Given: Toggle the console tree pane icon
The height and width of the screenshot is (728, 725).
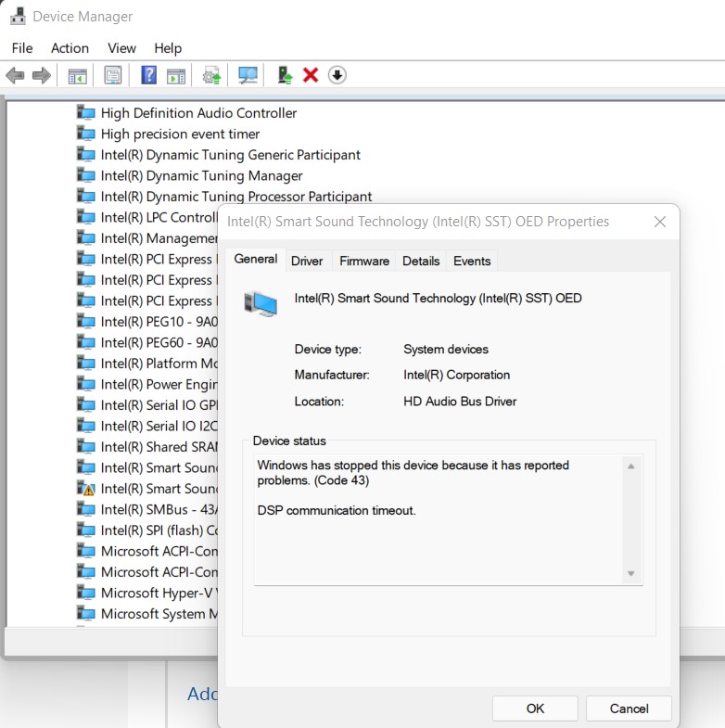Looking at the screenshot, I should 77,75.
